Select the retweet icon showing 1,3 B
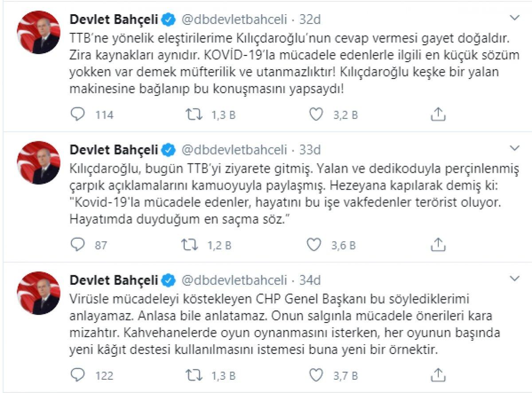The height and width of the screenshot is (393, 532). tap(194, 114)
